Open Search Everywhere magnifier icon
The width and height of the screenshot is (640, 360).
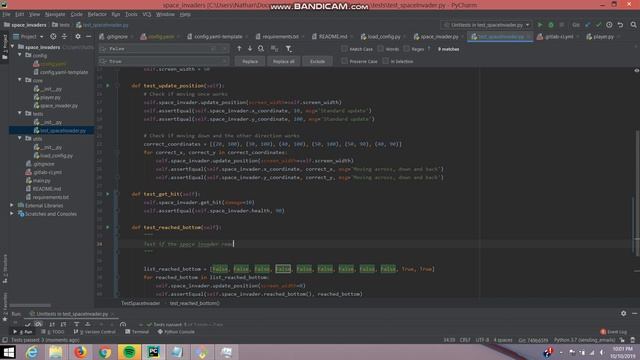point(633,25)
